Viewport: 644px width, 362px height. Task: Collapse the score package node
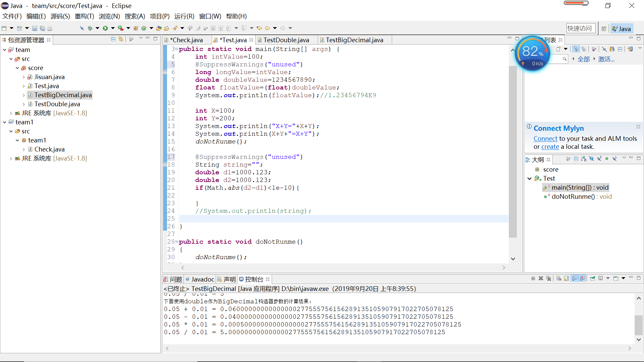pos(17,68)
